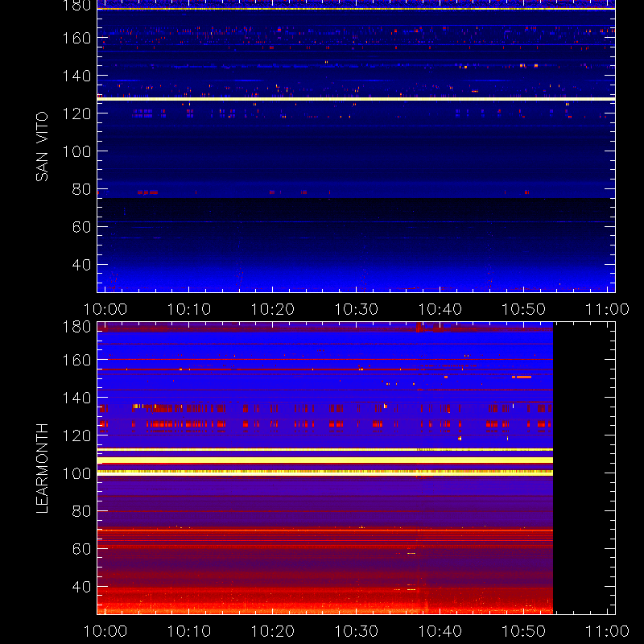Select the 160 frequency label on San Vito plot

pyautogui.click(x=76, y=38)
